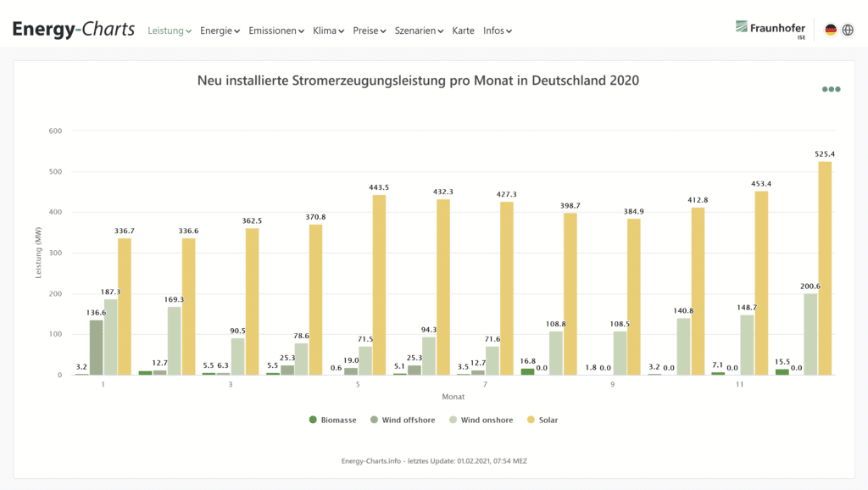Click the yellow Solar legend dot
This screenshot has height=490, width=868.
pyautogui.click(x=531, y=420)
